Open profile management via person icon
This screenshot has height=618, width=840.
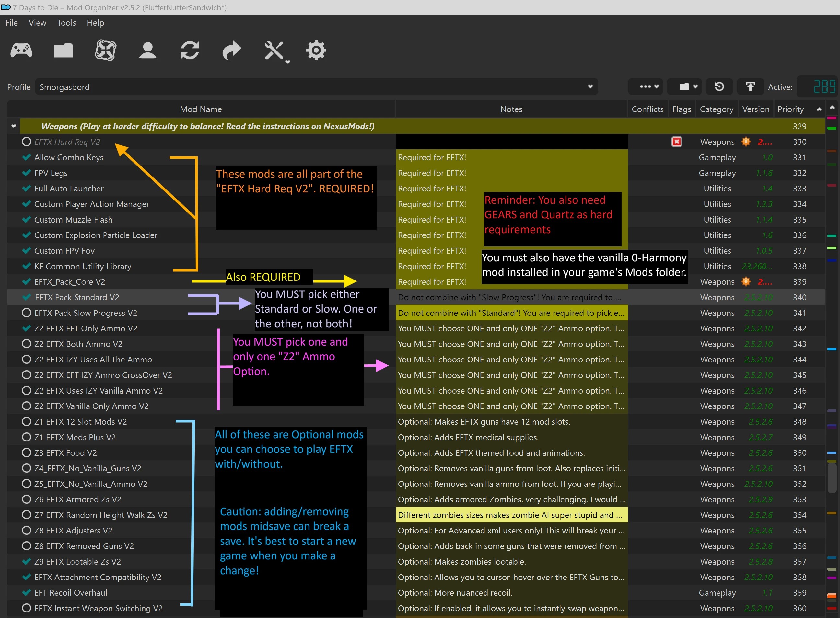tap(147, 51)
